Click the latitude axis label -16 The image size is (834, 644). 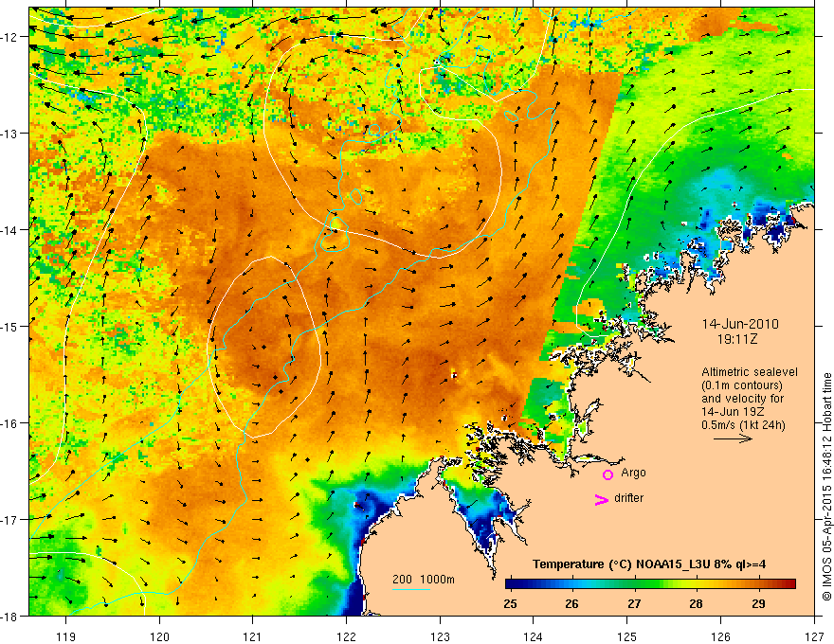pos(9,423)
